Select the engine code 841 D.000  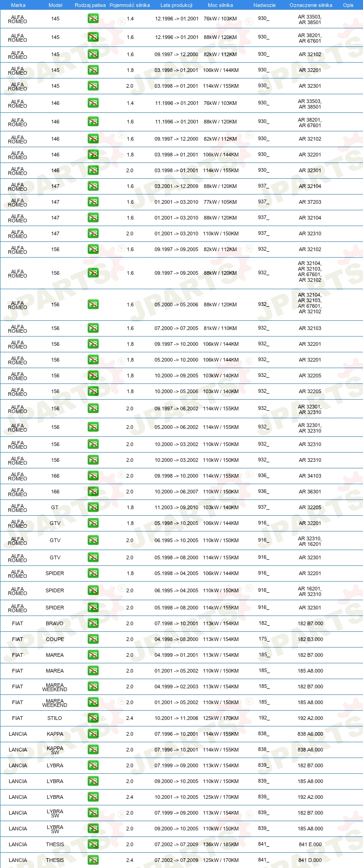(310, 860)
